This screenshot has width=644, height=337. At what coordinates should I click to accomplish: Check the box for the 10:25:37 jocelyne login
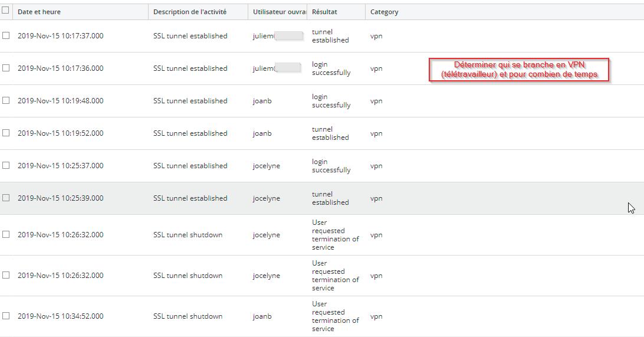[6, 165]
